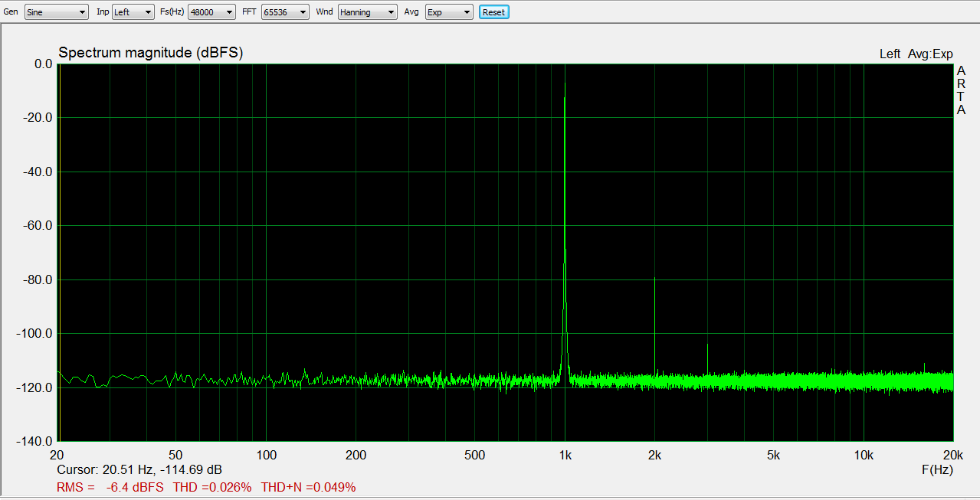
Task: Open the Wnd window dropdown showing Hanning
Action: click(368, 12)
